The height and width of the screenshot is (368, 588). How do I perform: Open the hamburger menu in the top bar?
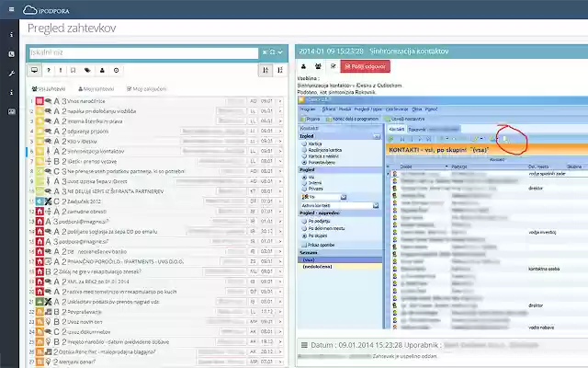[x=11, y=9]
